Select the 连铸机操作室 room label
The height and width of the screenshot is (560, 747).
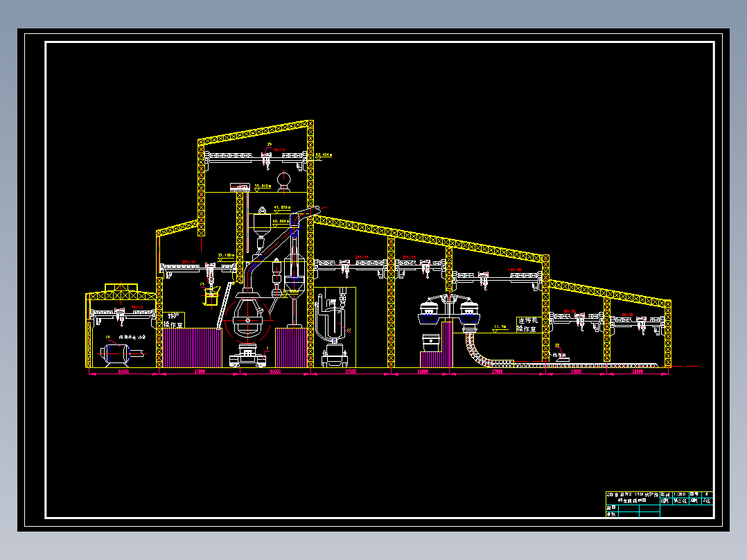[527, 324]
